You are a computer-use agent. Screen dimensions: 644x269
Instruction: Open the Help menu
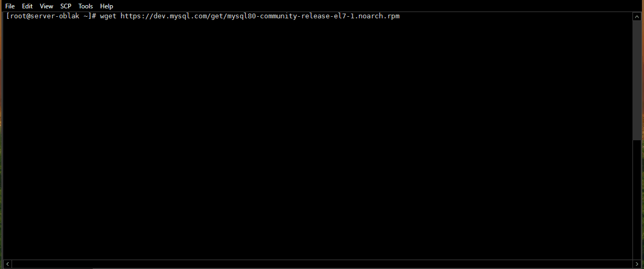(106, 6)
